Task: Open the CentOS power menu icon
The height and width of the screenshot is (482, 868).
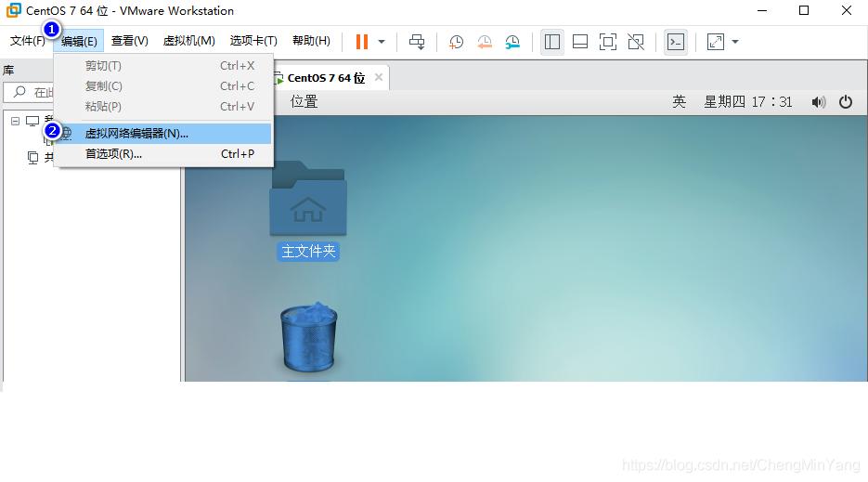Action: click(x=846, y=102)
